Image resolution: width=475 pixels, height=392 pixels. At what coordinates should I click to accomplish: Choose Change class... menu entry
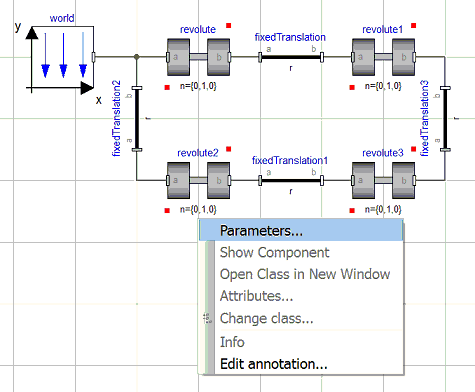point(266,318)
